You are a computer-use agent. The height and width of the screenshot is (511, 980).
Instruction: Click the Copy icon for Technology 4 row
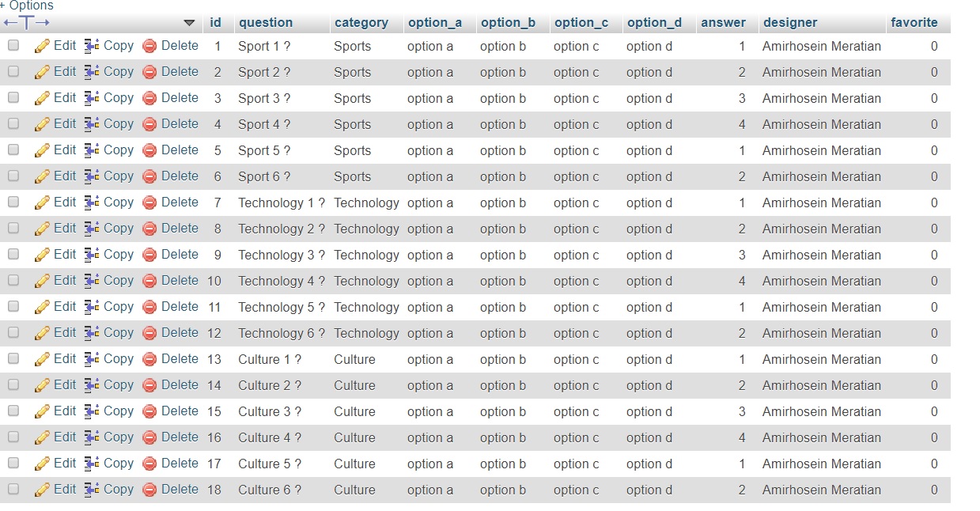pyautogui.click(x=92, y=281)
